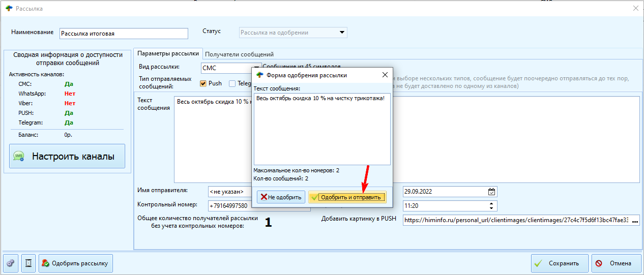The image size is (644, 275).
Task: Open the calendar picker for date 29.09.2022
Action: [491, 192]
